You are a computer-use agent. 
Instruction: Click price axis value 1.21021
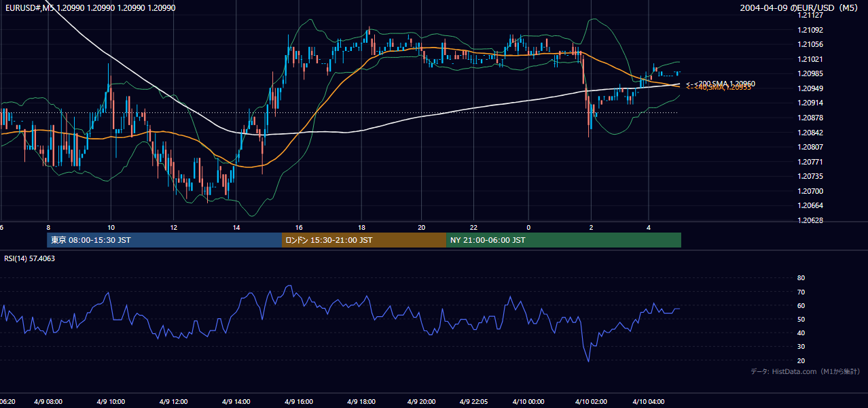click(x=810, y=59)
